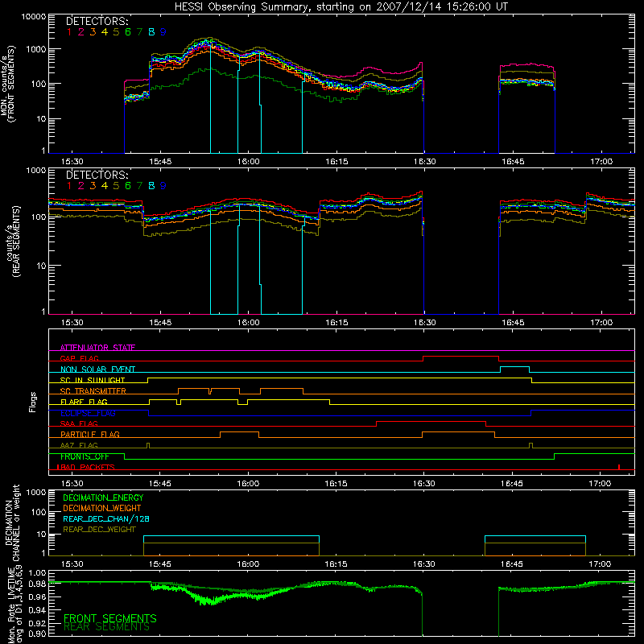Click dark green detector 7 in front legend
Image resolution: width=644 pixels, height=644 pixels.
(x=139, y=32)
